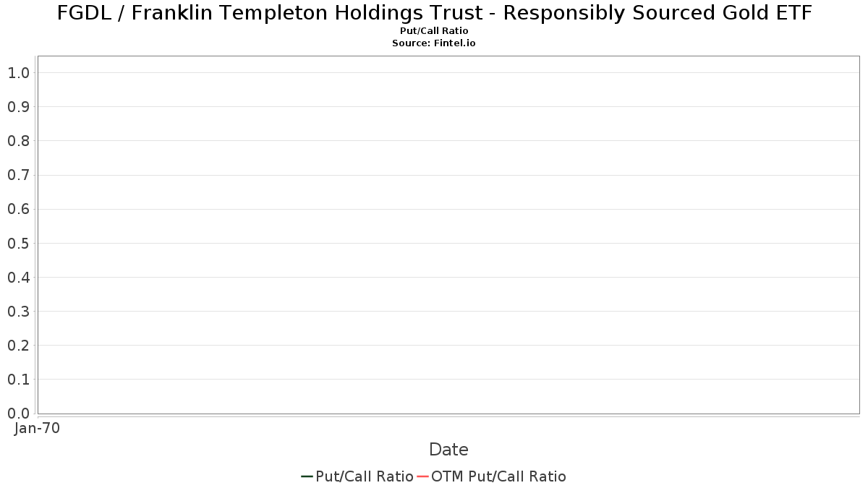
Task: Click the 0.4 y-axis label
Action: pos(18,277)
